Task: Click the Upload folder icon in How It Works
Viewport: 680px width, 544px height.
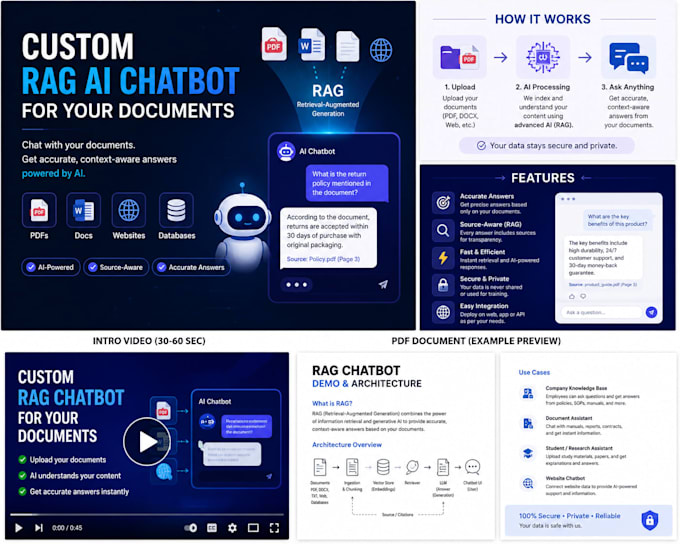Action: pos(460,57)
